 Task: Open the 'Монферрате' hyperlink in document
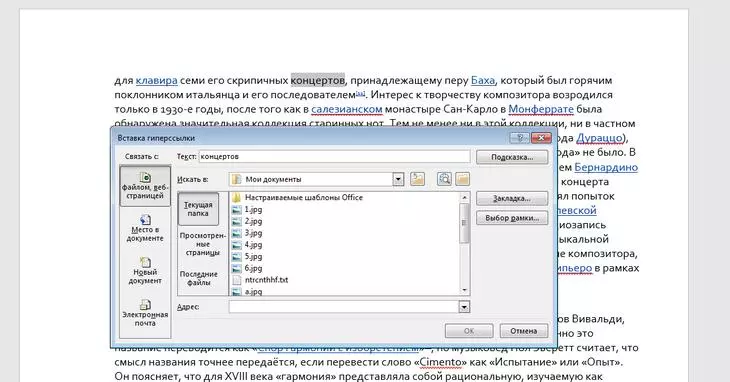click(x=541, y=109)
